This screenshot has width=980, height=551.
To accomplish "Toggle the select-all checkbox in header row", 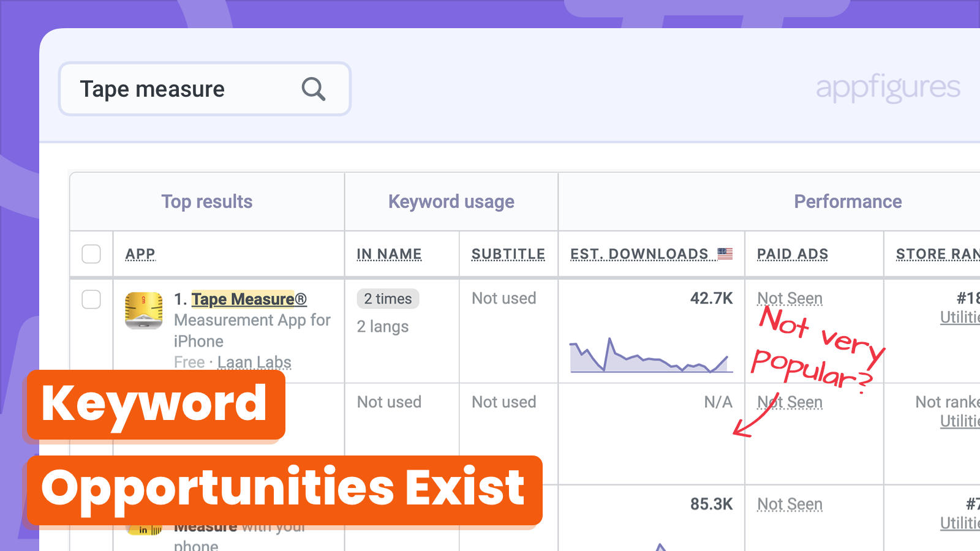I will 91,253.
